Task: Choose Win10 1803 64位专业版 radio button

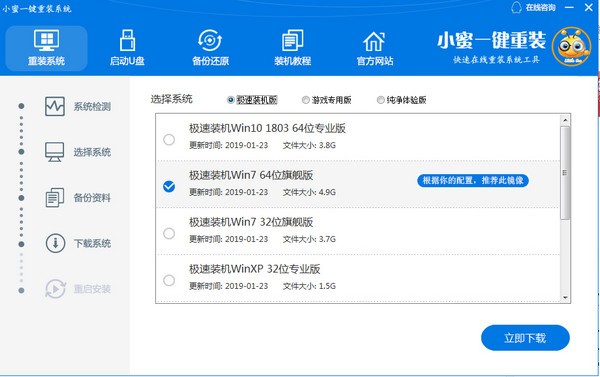Action: 169,140
